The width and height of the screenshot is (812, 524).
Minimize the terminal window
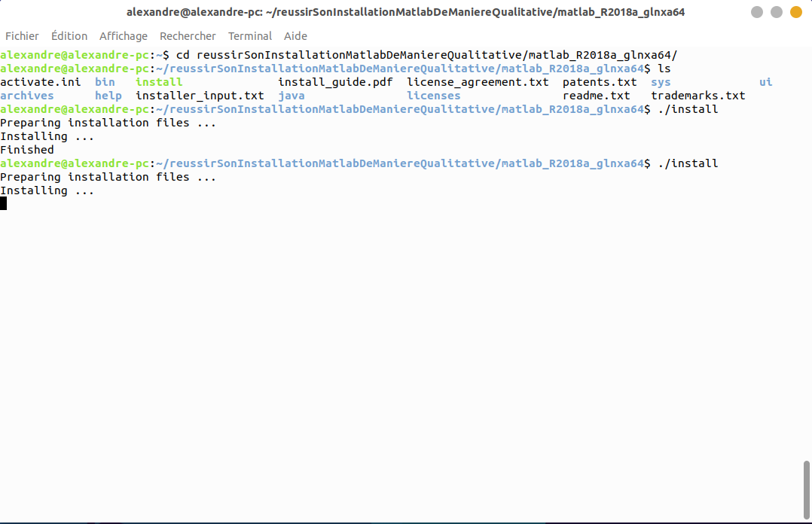click(x=756, y=12)
